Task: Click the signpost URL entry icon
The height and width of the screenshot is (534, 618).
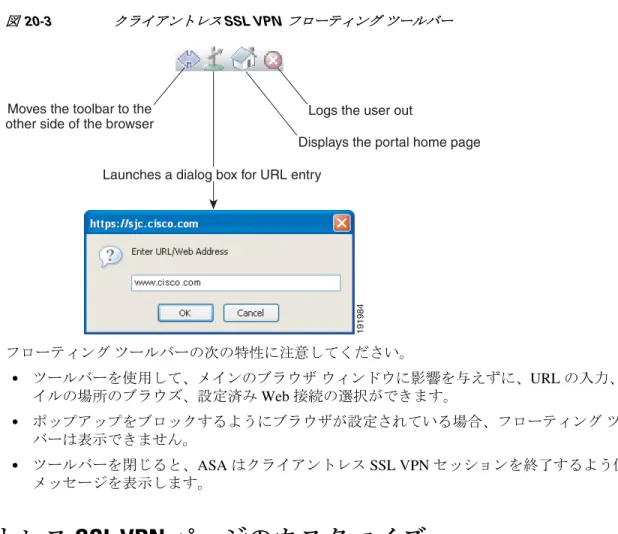Action: (x=214, y=59)
